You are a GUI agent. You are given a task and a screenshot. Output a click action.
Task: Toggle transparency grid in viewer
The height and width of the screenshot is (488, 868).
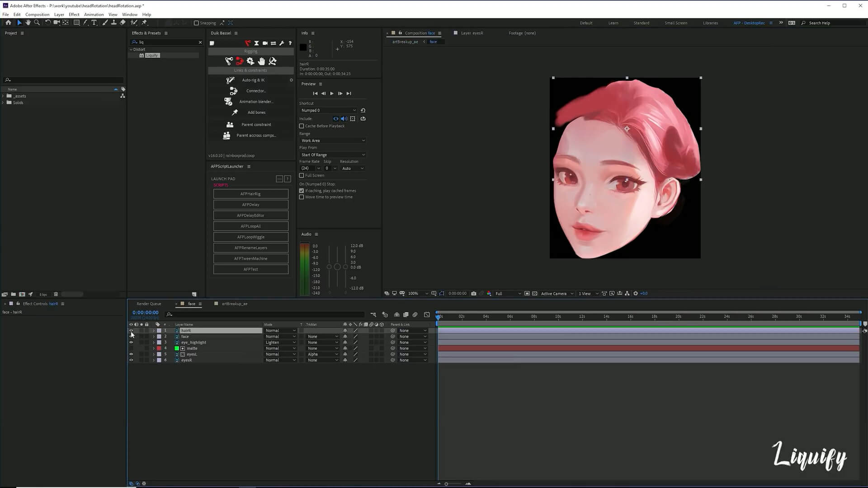coord(535,293)
